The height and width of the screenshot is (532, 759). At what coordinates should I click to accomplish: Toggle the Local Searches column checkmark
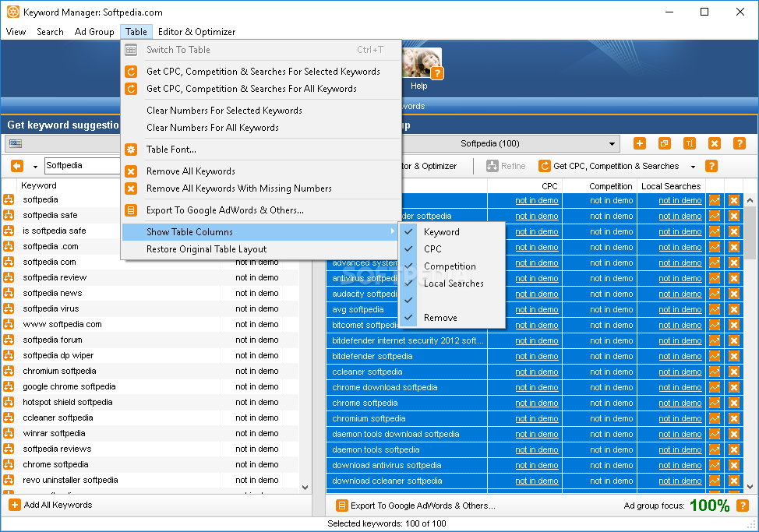pos(409,283)
